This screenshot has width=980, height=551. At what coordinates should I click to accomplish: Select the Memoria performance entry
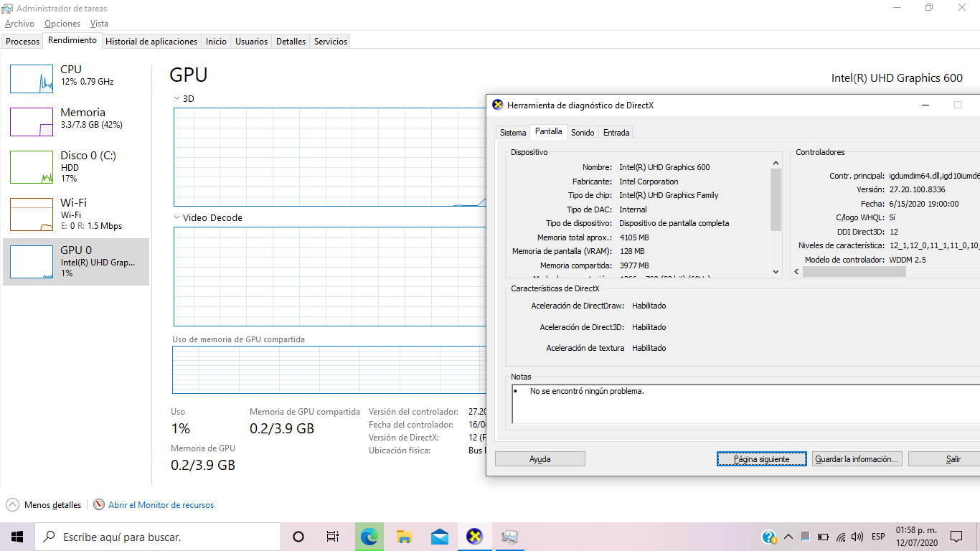point(76,121)
